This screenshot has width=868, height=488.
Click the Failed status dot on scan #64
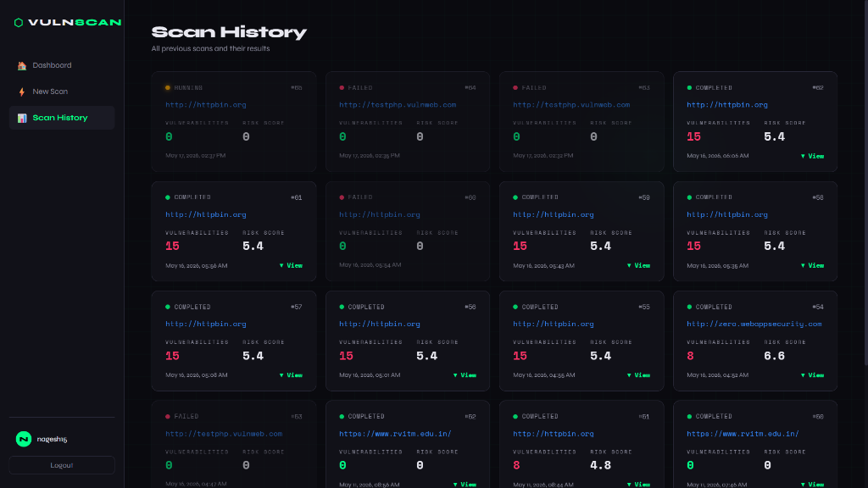(x=342, y=88)
